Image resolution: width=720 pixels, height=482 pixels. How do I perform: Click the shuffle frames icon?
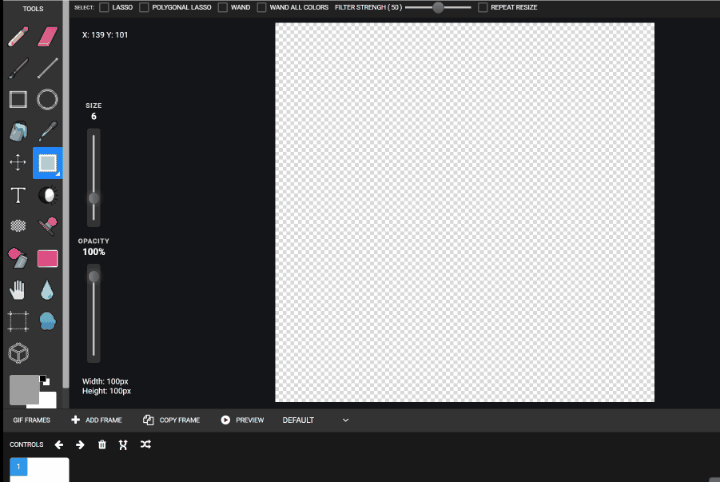click(146, 444)
